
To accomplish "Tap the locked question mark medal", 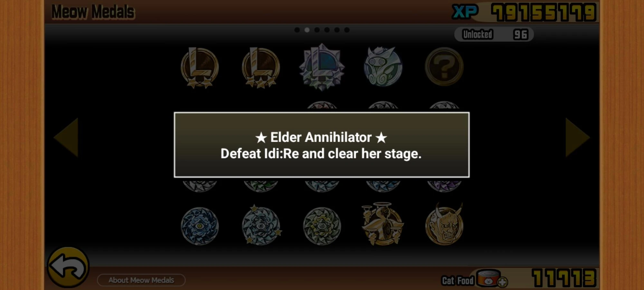I will [x=444, y=66].
